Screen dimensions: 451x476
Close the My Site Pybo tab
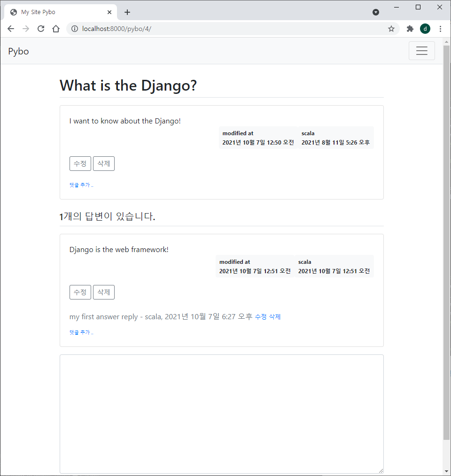(109, 12)
